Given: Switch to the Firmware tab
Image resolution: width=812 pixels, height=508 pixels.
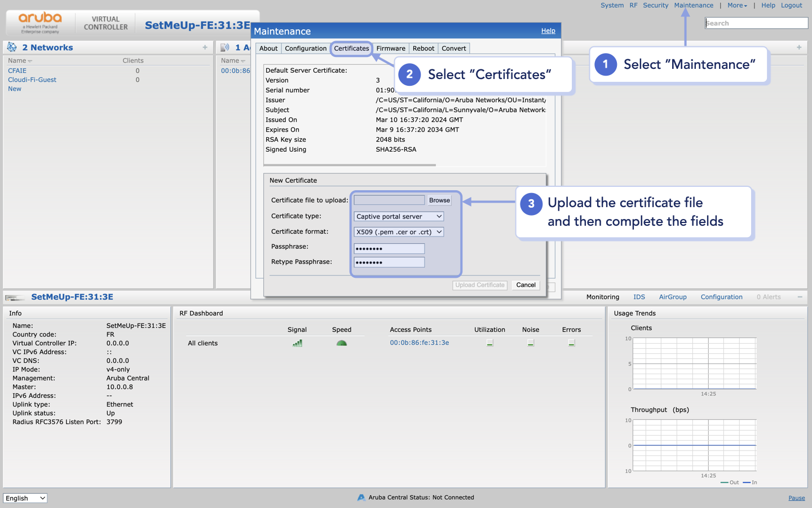Looking at the screenshot, I should (x=391, y=49).
